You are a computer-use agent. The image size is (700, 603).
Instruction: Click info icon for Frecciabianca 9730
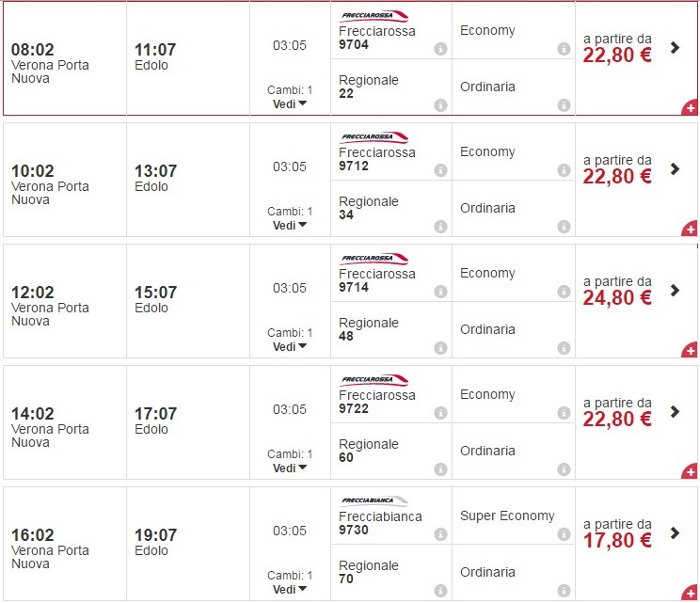click(440, 534)
